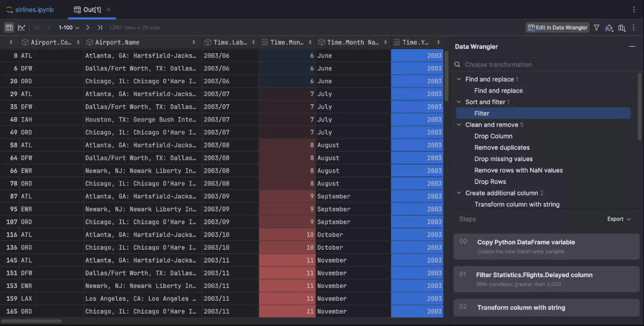Click October cell in row 136
Viewport: 644px width, 326px height.
tap(353, 248)
